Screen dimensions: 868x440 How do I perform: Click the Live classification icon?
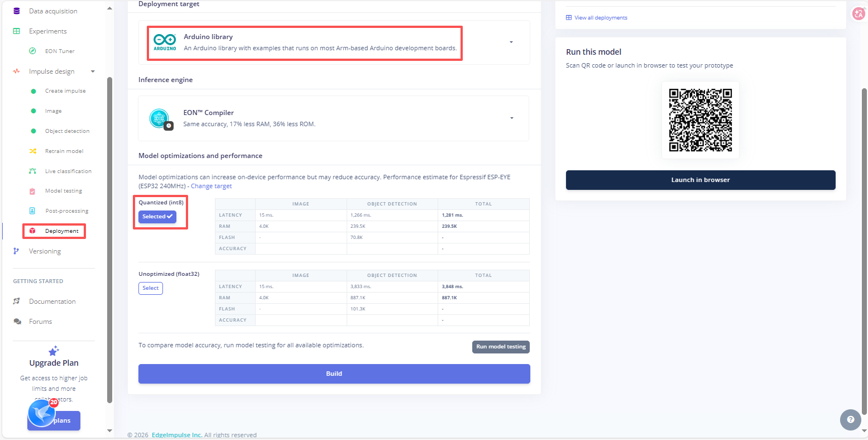point(33,171)
